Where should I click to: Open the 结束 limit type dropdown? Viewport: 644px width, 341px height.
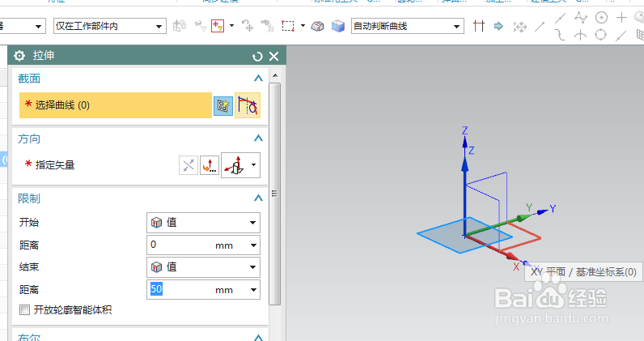(x=203, y=267)
